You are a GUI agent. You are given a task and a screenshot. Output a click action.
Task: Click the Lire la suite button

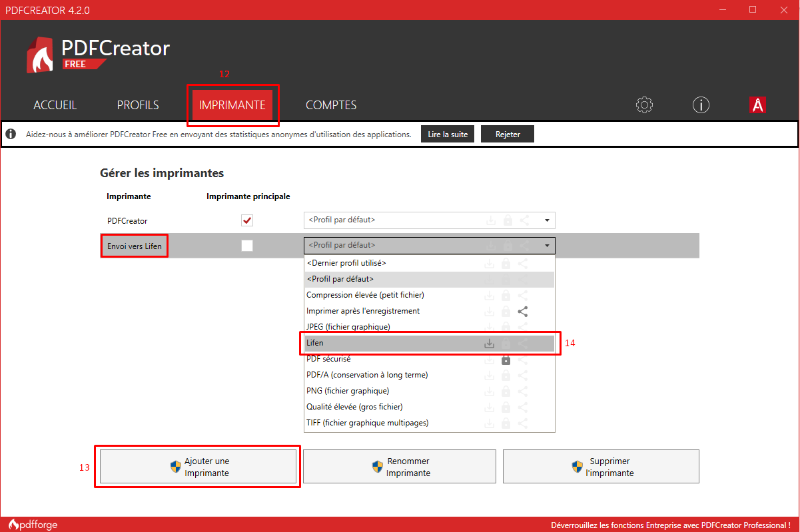pyautogui.click(x=448, y=134)
